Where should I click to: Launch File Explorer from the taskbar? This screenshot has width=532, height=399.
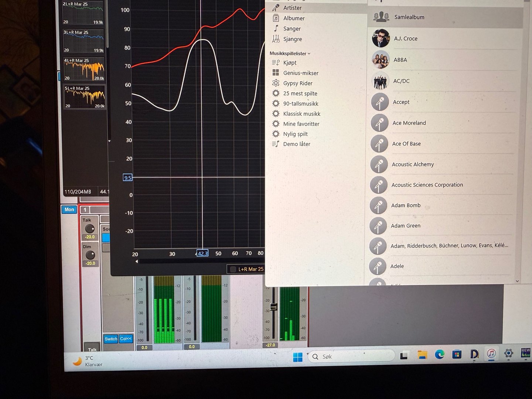pyautogui.click(x=422, y=355)
